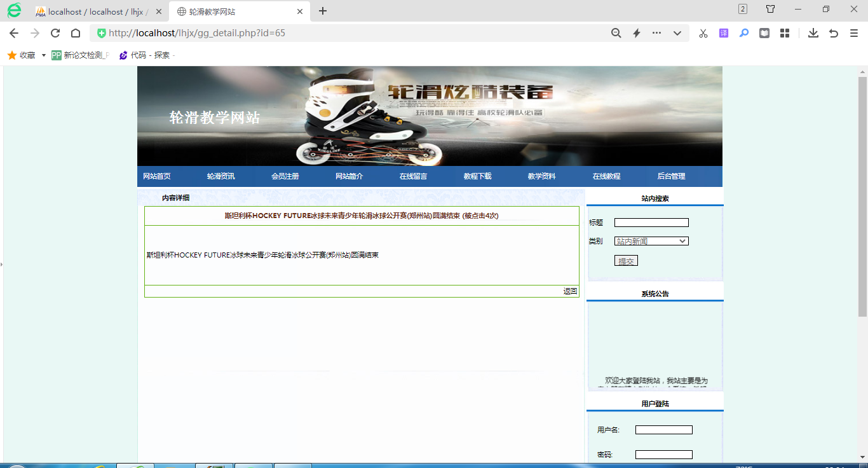The image size is (868, 468).
Task: Open the 新论文检测 bookmark
Action: [x=80, y=55]
